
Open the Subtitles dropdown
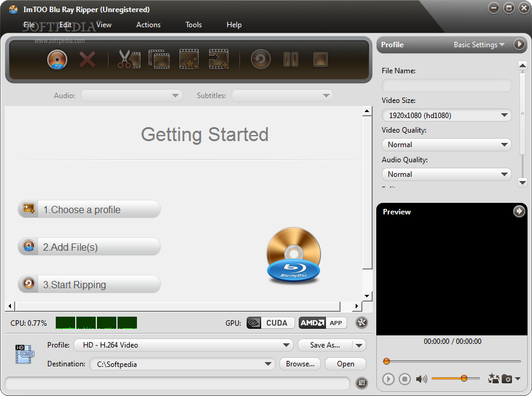point(282,96)
